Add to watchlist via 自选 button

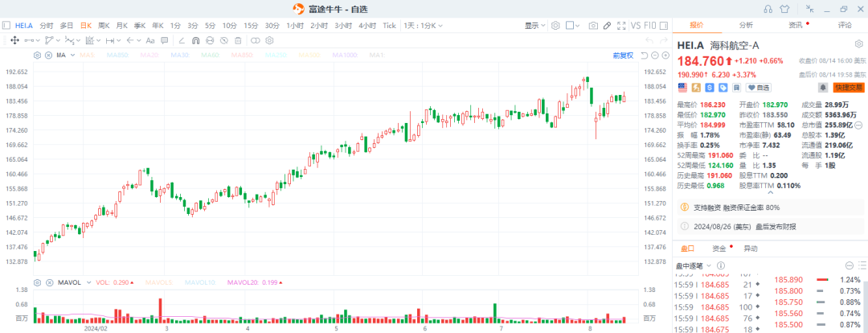tap(759, 88)
